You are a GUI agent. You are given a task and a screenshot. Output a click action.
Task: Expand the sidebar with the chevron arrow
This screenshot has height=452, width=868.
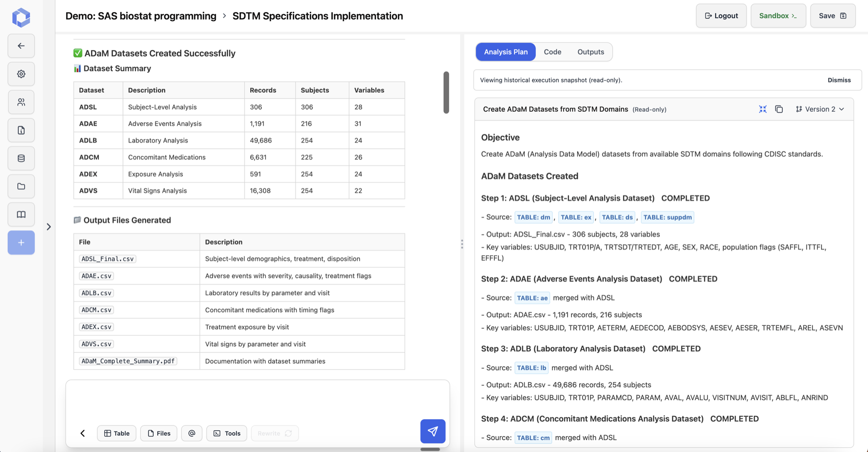pyautogui.click(x=49, y=226)
